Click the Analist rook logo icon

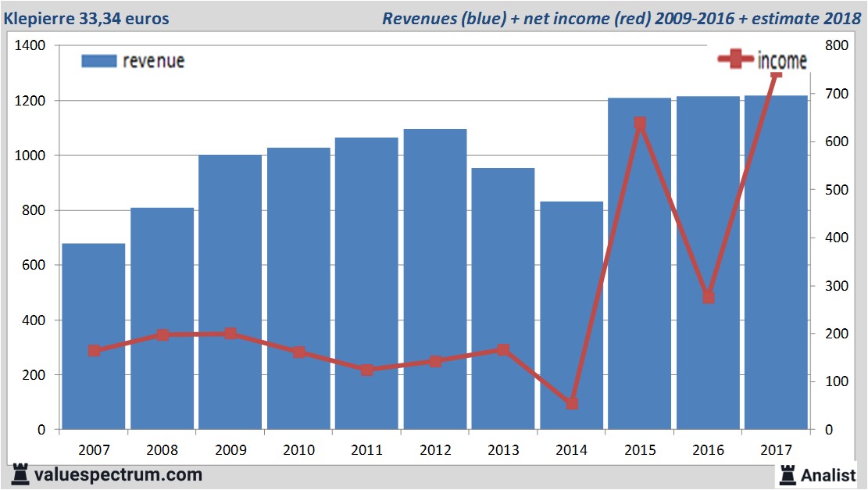(x=787, y=474)
